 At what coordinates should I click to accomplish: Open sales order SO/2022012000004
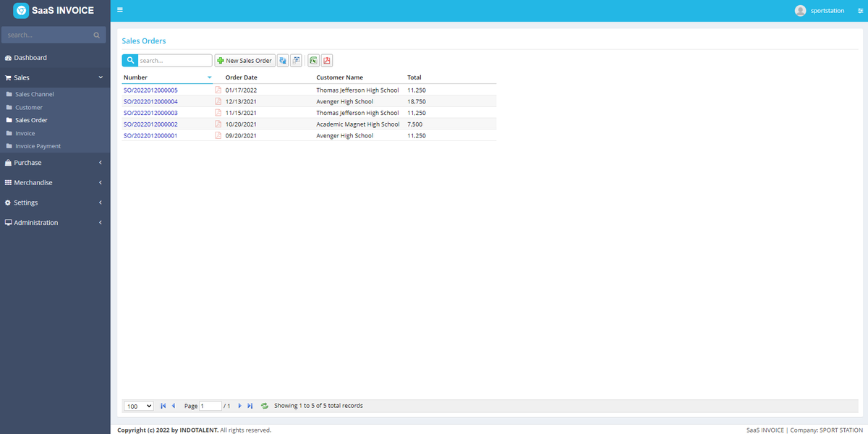[150, 101]
